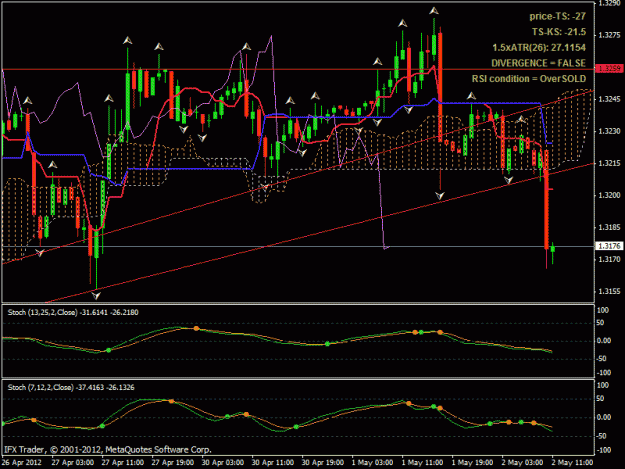Viewport: 625px width, 469px height.
Task: Click the DIVERGENCE = FALSE label
Action: (x=539, y=63)
